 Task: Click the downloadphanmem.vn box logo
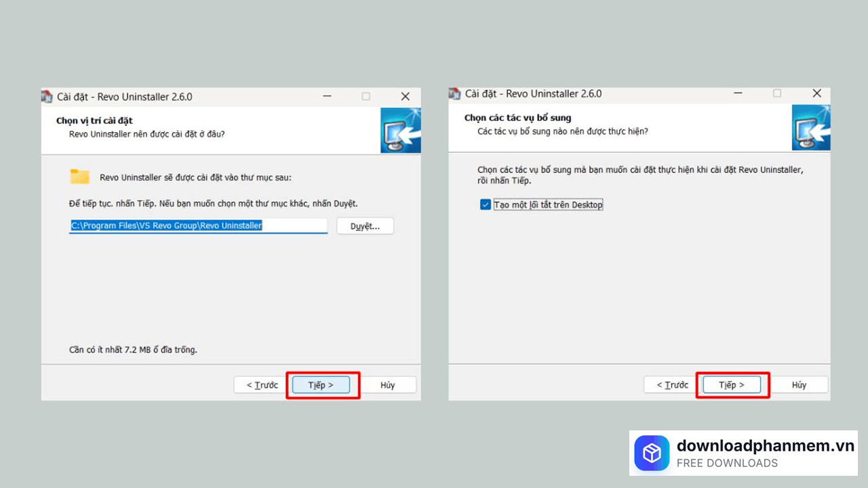pyautogui.click(x=652, y=453)
